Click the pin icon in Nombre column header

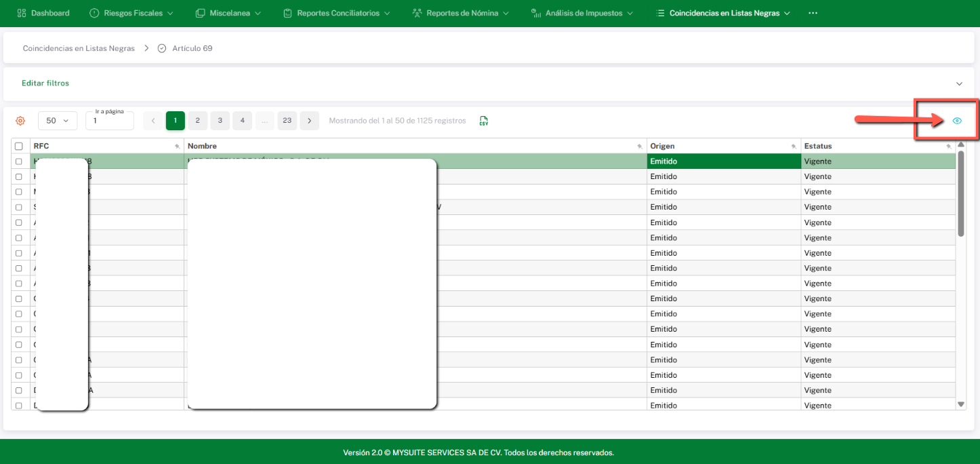click(640, 147)
